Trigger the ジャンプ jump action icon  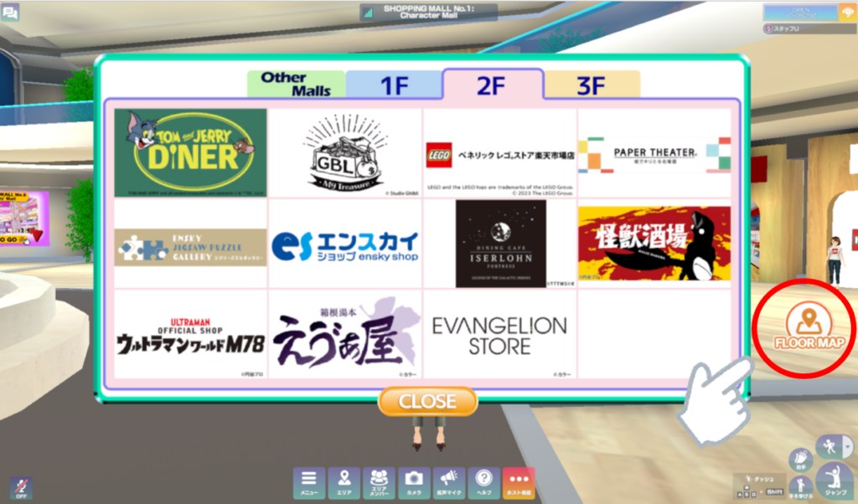[x=835, y=481]
